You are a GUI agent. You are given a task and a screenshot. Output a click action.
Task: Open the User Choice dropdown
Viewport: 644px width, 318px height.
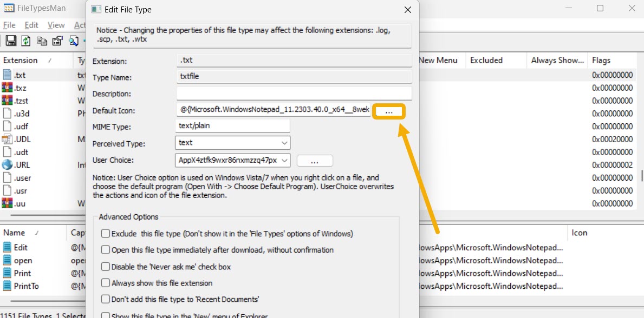285,160
